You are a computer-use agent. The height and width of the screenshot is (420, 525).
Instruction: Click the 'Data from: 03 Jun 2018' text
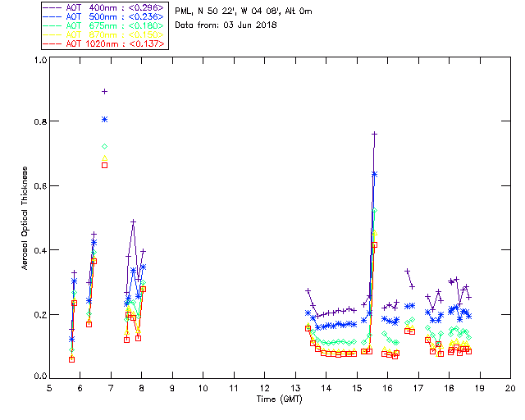pyautogui.click(x=226, y=25)
